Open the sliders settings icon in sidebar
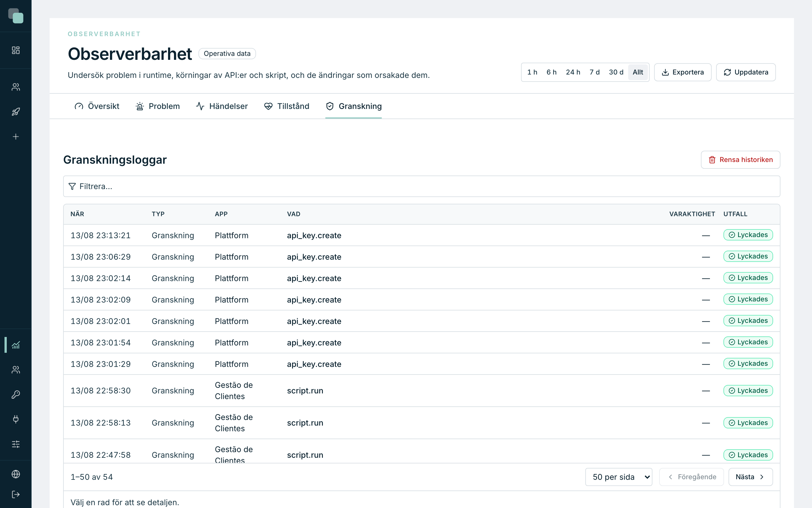 coord(16,444)
